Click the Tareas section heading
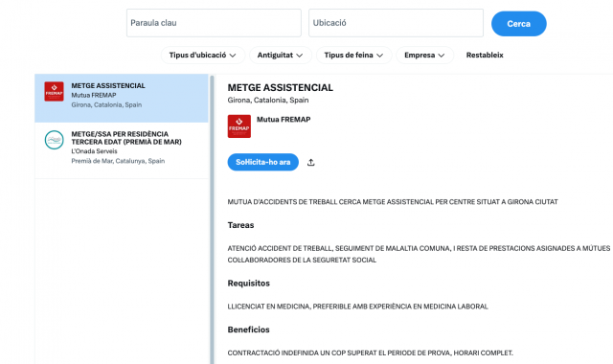This screenshot has width=613, height=364. [240, 225]
